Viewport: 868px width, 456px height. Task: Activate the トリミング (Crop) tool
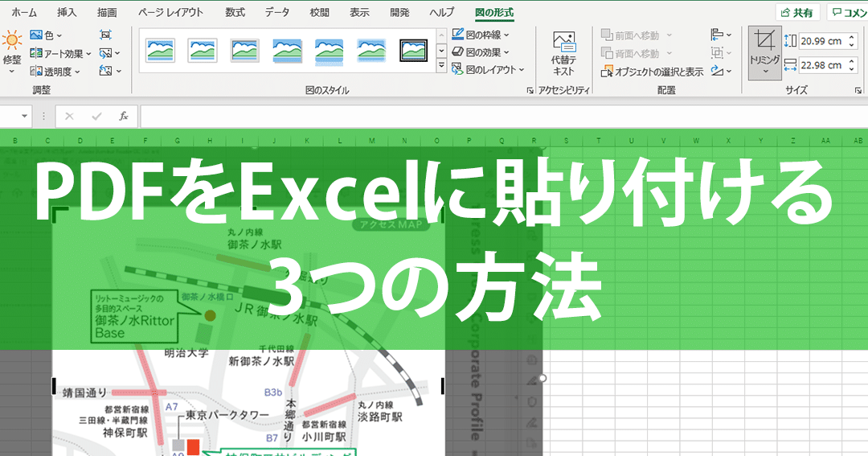pyautogui.click(x=764, y=53)
